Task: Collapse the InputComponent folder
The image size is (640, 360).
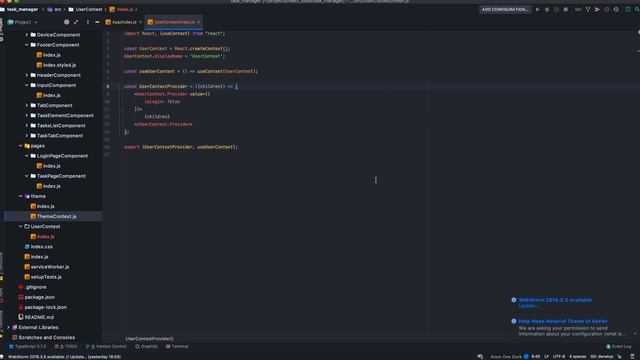Action: coord(27,85)
